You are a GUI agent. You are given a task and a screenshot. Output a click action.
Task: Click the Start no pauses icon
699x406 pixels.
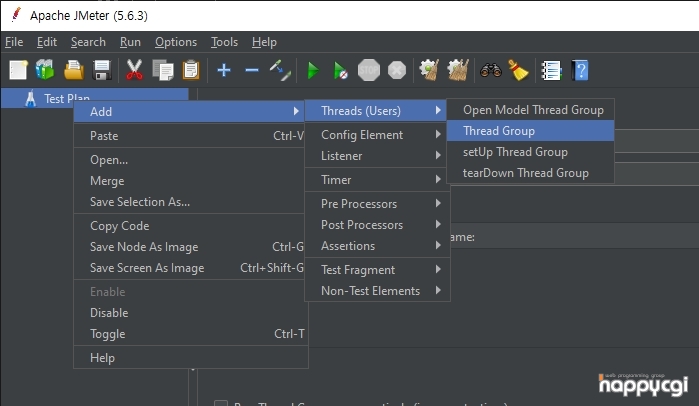click(341, 70)
